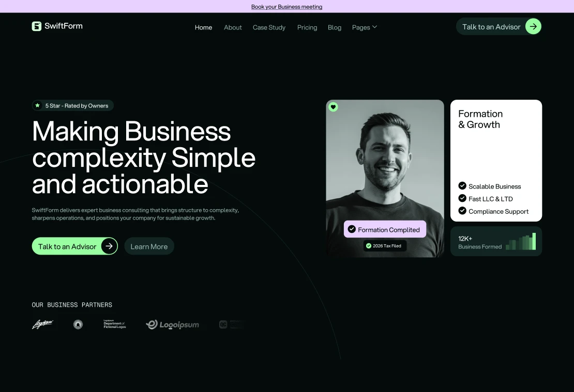Click the check icon beside Formation Complited
The image size is (574, 392).
pos(352,229)
